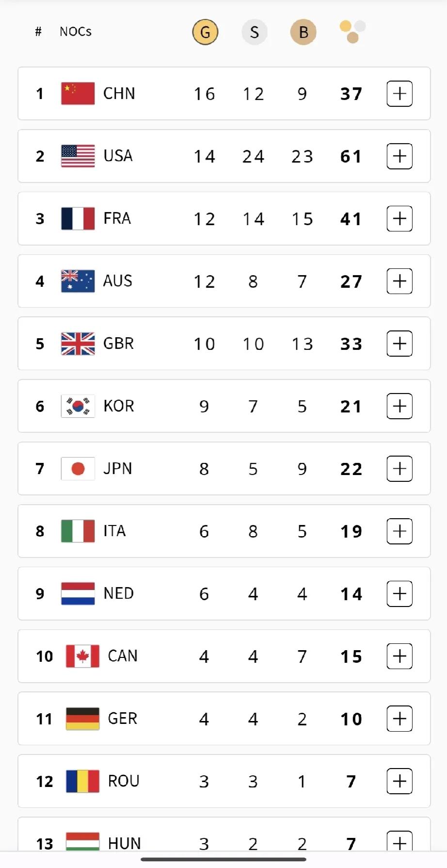This screenshot has height=868, width=447.
Task: Tap the Great Britain flag icon
Action: point(78,344)
